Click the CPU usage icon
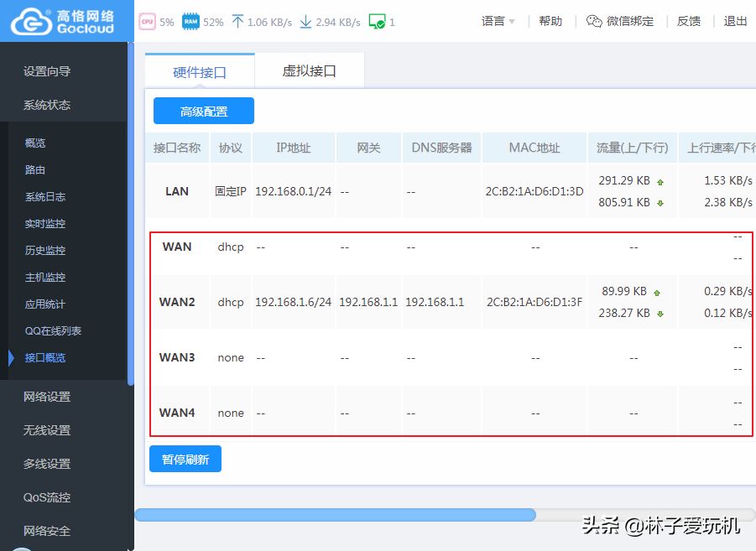The height and width of the screenshot is (551, 756). pos(147,22)
